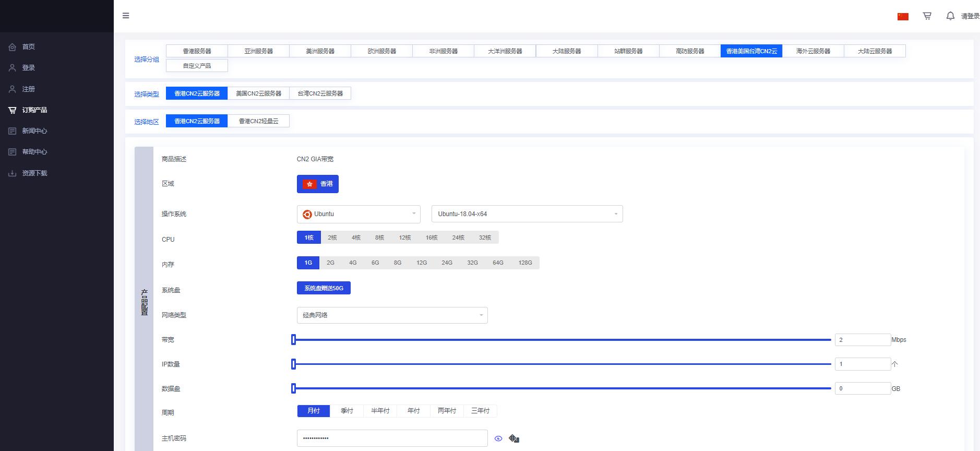Focus the data disk GB value field
Image resolution: width=980 pixels, height=451 pixels.
863,388
